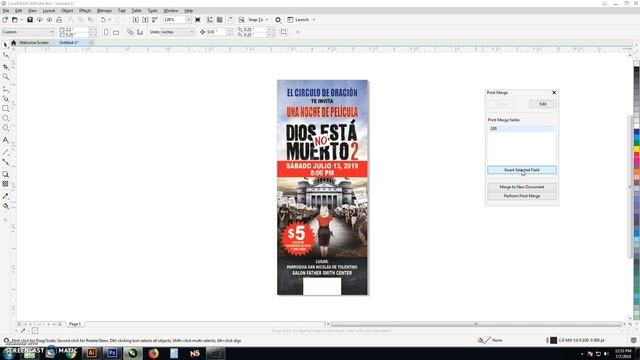Screen dimensions: 640x360
Task: Select the '100' field in Print Merge fields
Action: point(521,129)
